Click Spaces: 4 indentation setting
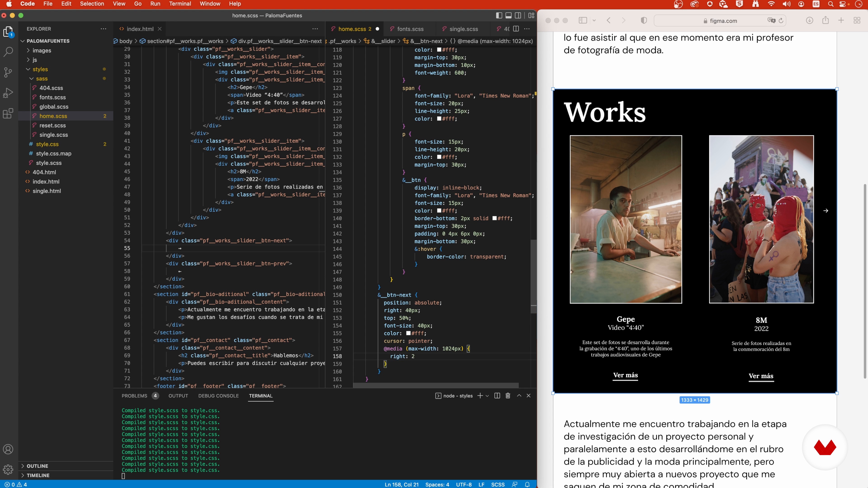868x488 pixels. tap(437, 484)
